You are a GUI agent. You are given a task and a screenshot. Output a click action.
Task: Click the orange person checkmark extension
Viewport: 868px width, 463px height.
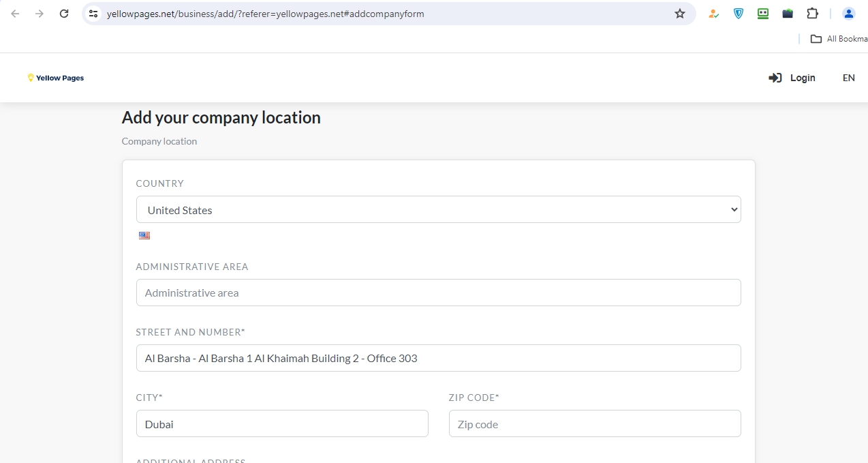click(713, 14)
